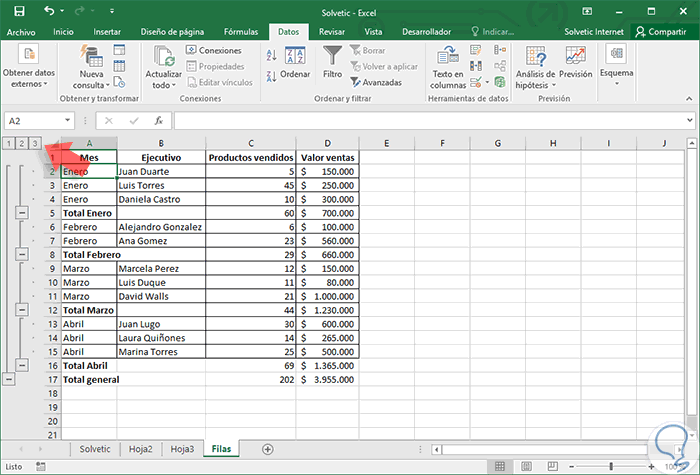This screenshot has width=700, height=475.
Task: Click the Compartir button
Action: click(665, 32)
